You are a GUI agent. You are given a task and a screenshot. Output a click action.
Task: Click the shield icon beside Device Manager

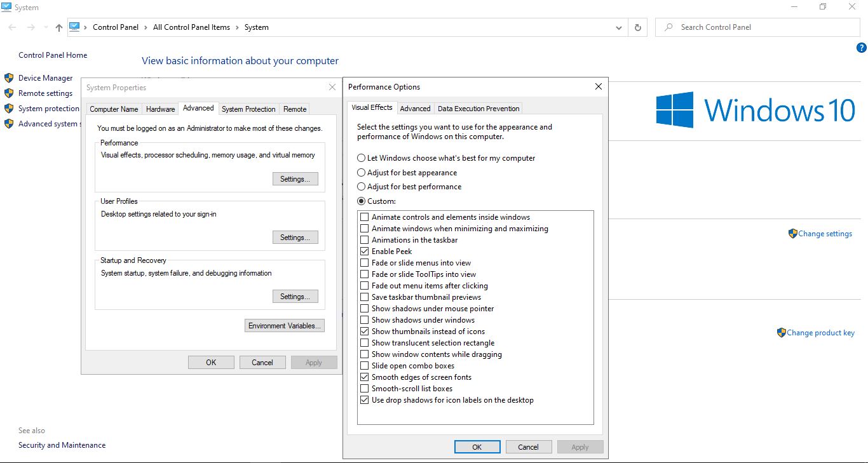(x=9, y=78)
